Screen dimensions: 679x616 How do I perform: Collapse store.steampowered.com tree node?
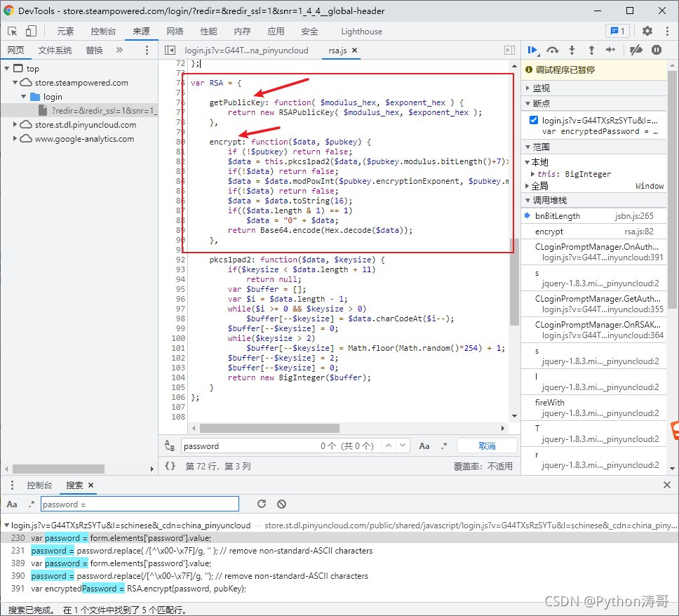click(15, 82)
